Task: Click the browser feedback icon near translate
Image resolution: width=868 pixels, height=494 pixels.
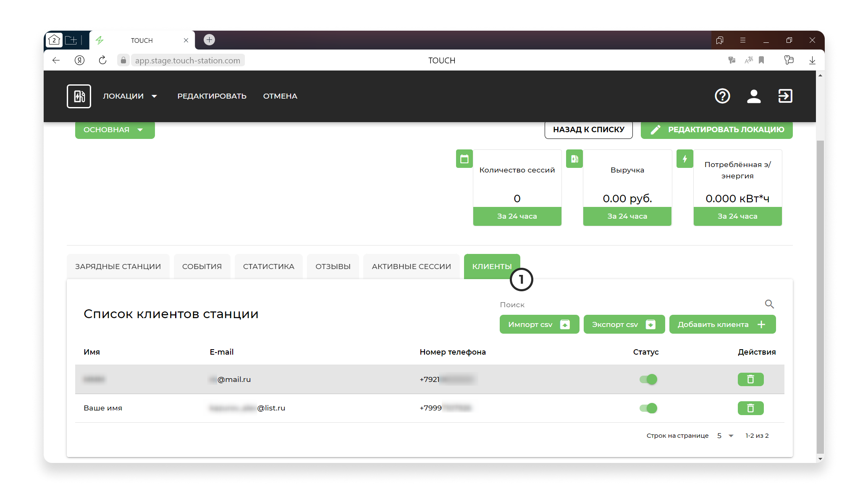Action: coord(732,60)
